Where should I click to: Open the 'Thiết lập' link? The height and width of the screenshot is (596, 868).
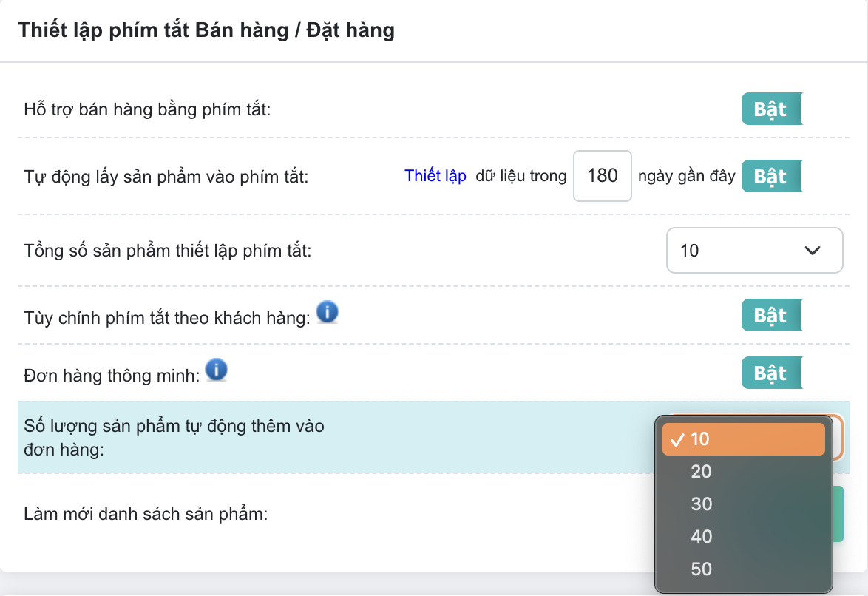click(435, 175)
